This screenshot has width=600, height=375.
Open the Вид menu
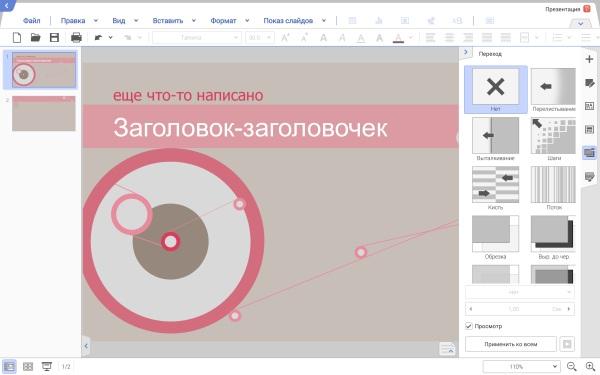[x=119, y=21]
